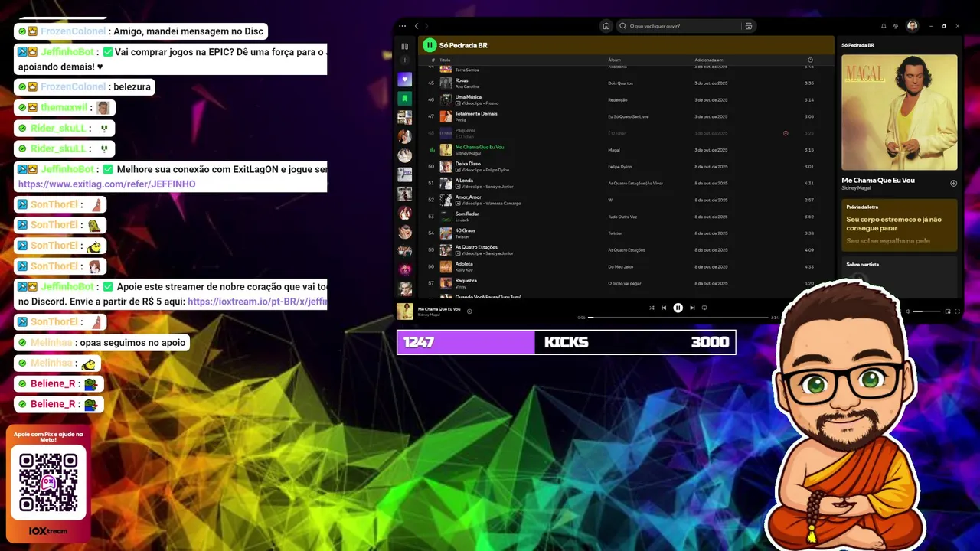Click now-playing thumbnail in player bar
Viewport: 980px width, 551px height.
point(405,311)
